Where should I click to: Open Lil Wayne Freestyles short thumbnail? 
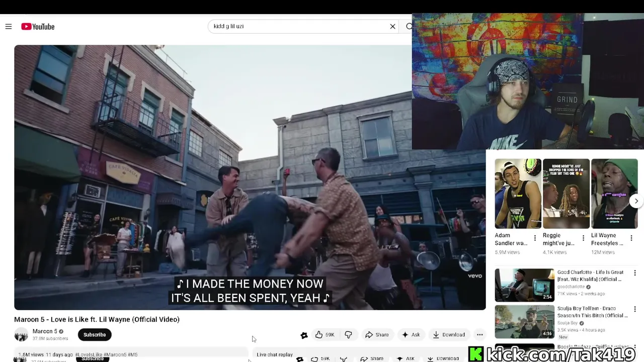coord(614,194)
